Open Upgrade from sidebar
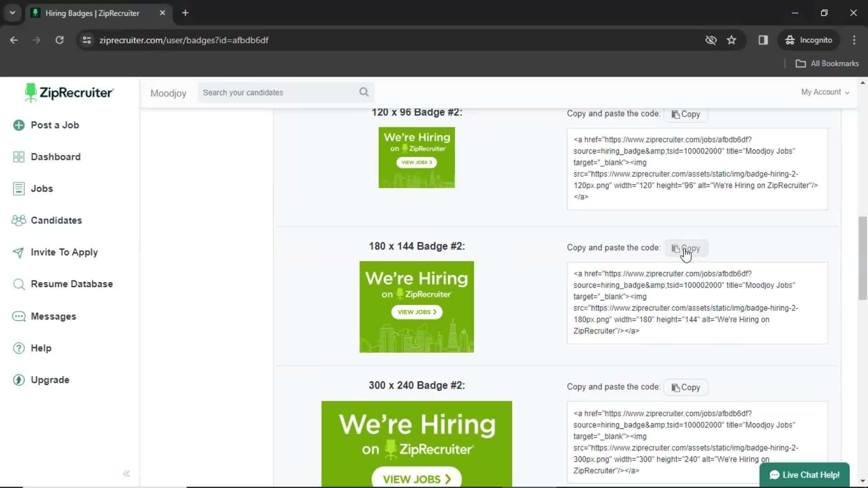 pyautogui.click(x=50, y=380)
